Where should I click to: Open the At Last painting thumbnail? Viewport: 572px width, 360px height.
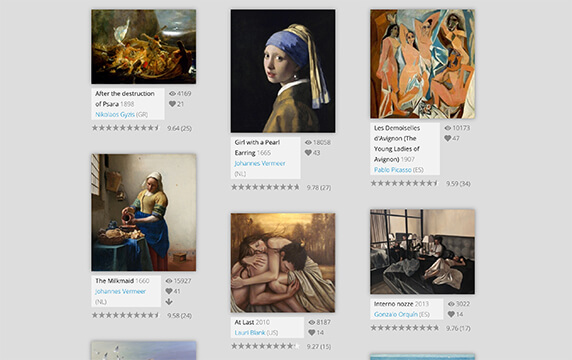point(283,263)
